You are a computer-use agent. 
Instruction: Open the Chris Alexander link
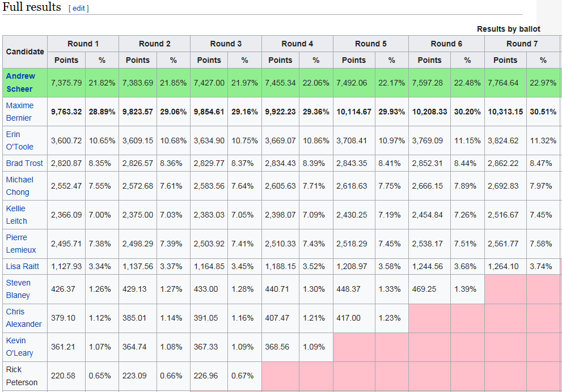(24, 318)
